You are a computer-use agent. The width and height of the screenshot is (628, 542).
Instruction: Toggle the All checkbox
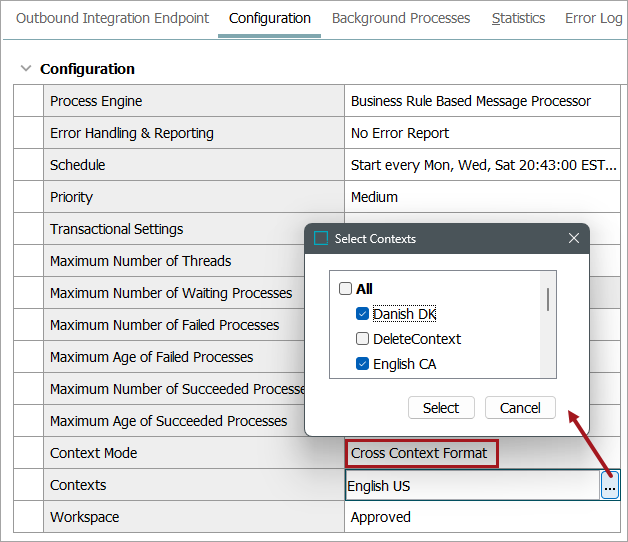tap(346, 289)
